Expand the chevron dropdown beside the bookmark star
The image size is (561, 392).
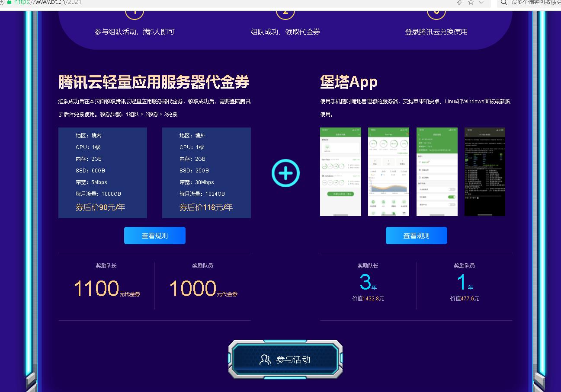click(481, 3)
